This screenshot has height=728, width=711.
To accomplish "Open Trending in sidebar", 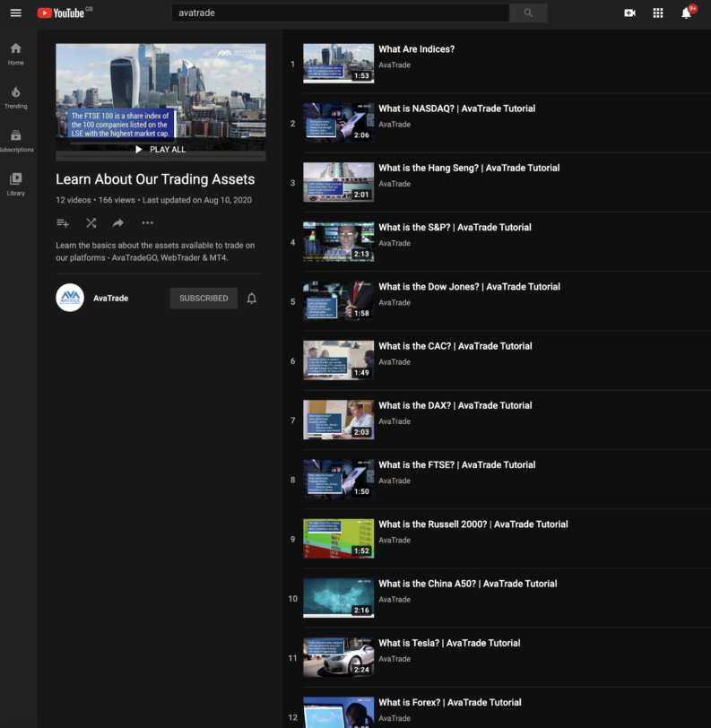I will 16,98.
